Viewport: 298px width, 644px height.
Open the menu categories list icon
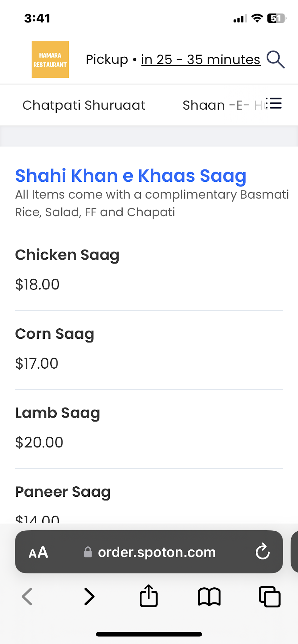point(274,104)
